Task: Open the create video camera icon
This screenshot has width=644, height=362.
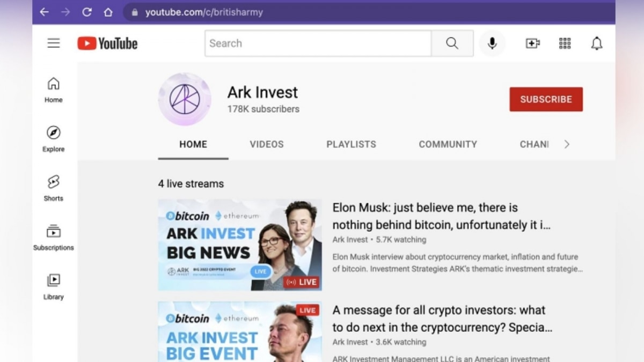Action: point(532,43)
